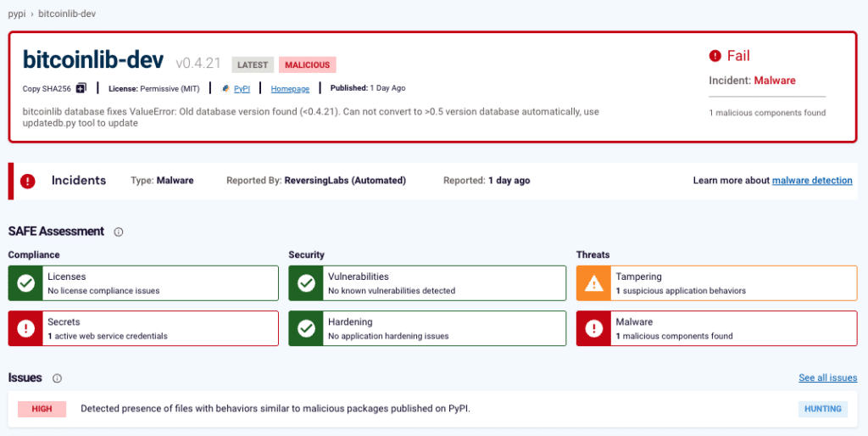Image resolution: width=868 pixels, height=436 pixels.
Task: Click See all issues link
Action: [x=827, y=377]
